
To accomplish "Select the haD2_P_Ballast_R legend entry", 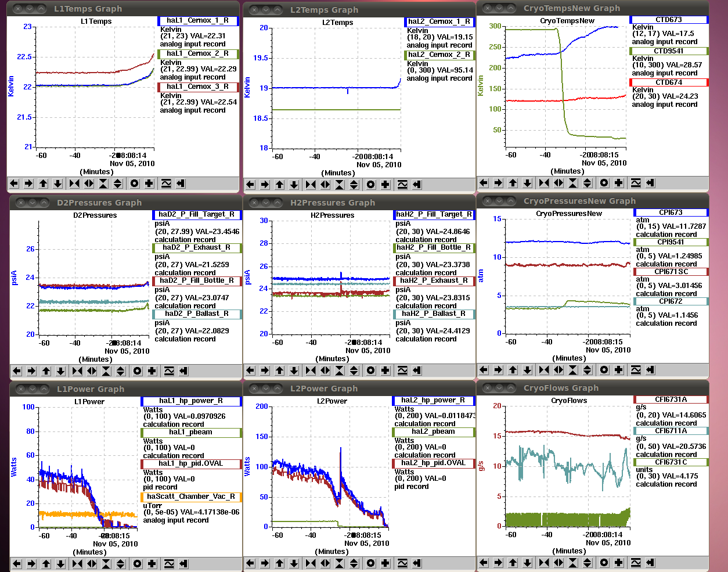I will pyautogui.click(x=197, y=314).
